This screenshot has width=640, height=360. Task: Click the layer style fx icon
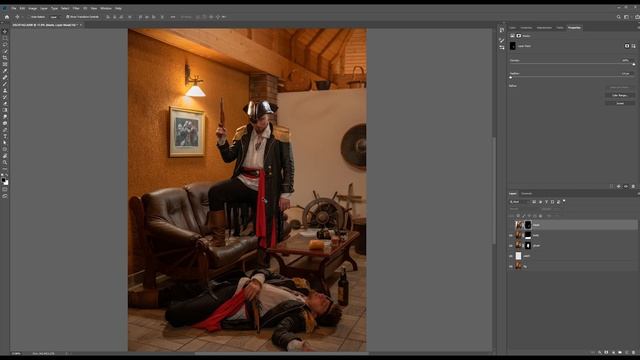[x=600, y=352]
